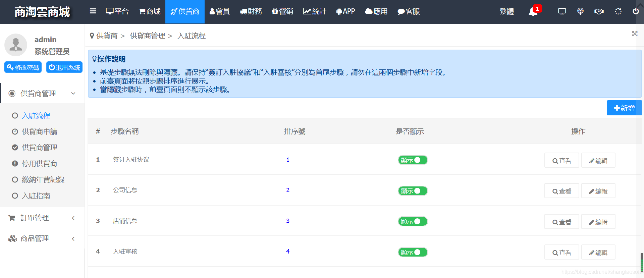This screenshot has height=278, width=644.
Task: Open the 財務 menu
Action: click(x=251, y=11)
